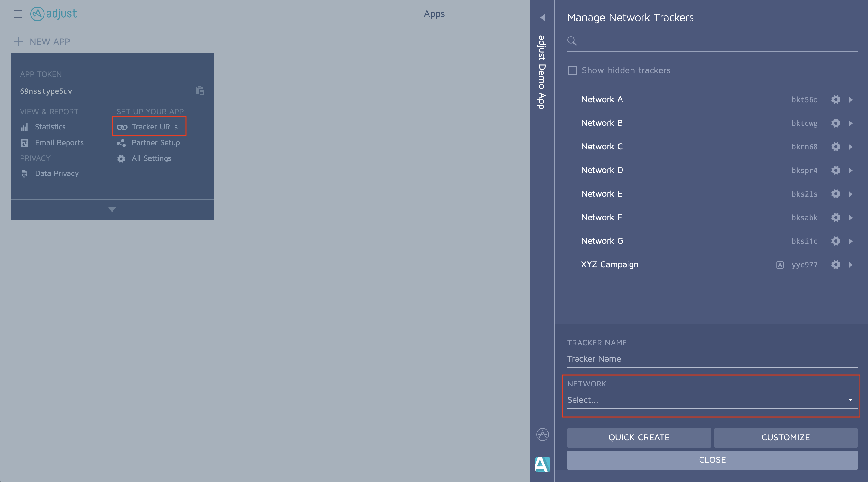This screenshot has height=482, width=868.
Task: Click the search magnifier icon
Action: pos(572,41)
